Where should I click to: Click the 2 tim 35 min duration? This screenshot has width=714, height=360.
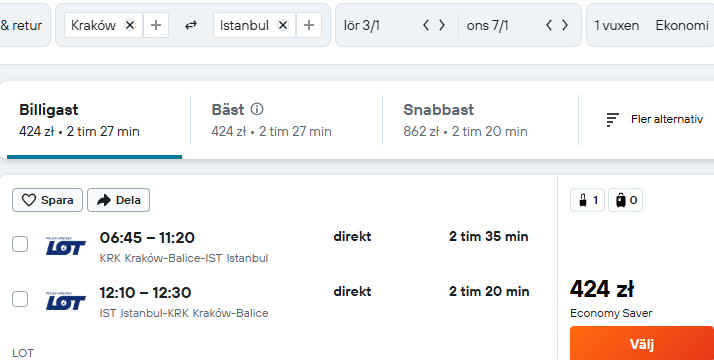(489, 237)
